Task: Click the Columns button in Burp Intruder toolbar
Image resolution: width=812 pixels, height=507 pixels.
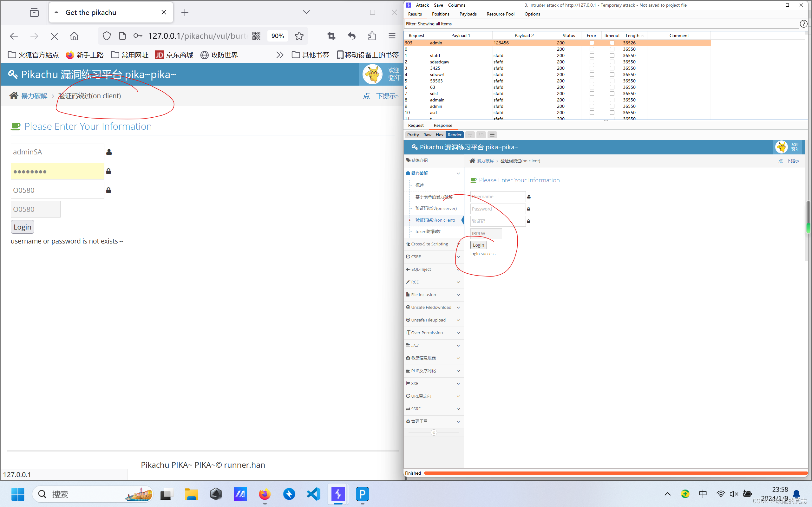Action: click(456, 5)
